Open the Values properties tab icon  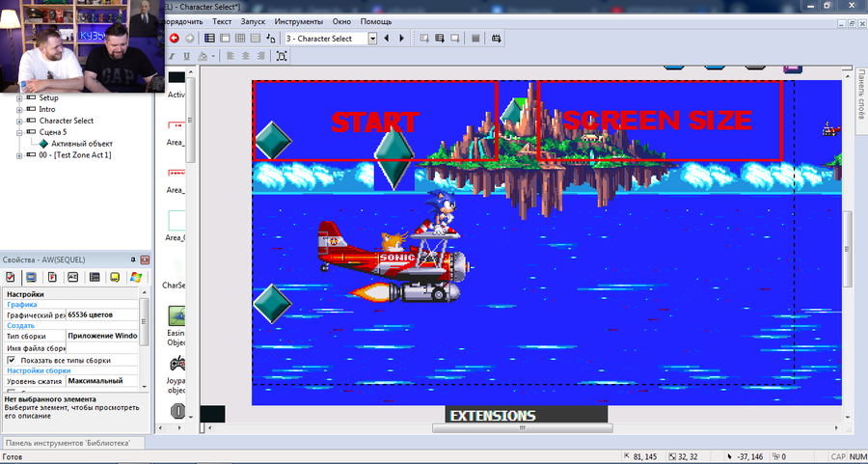coord(73,277)
